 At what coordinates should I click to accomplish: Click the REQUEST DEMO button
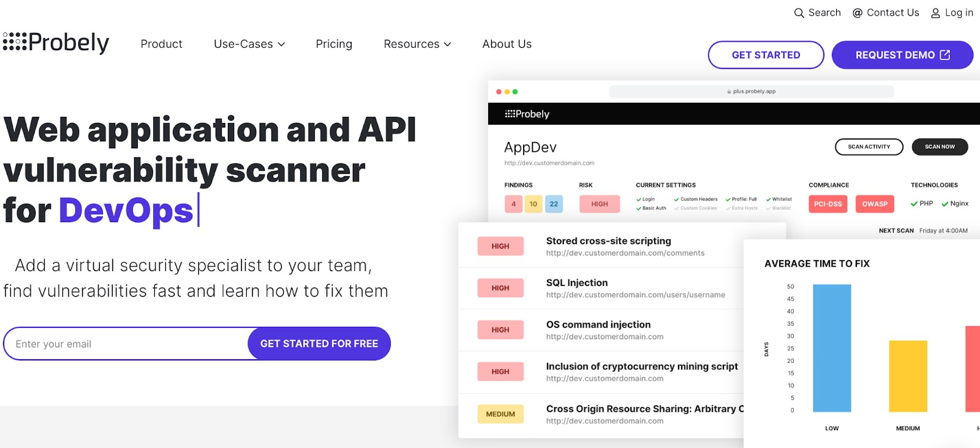(x=902, y=55)
